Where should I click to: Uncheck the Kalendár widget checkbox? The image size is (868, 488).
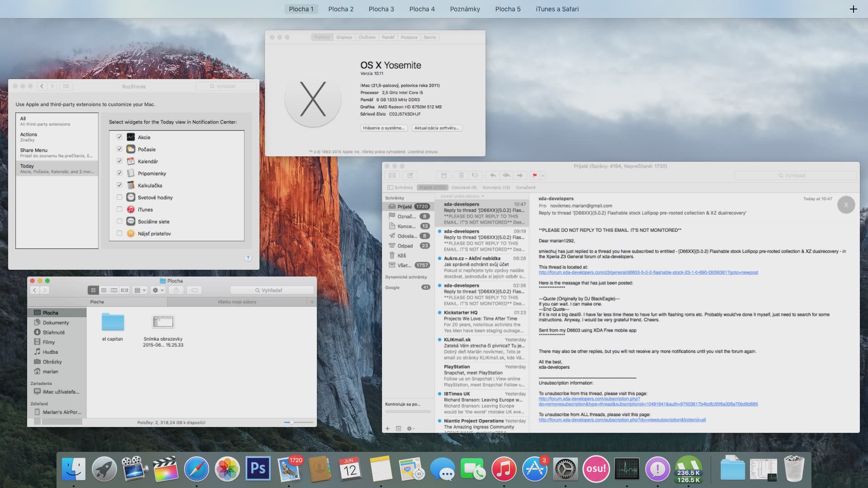click(x=119, y=161)
